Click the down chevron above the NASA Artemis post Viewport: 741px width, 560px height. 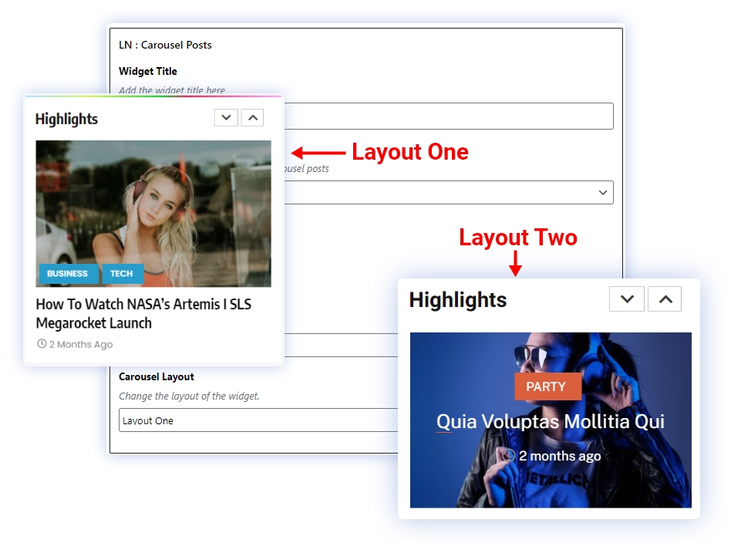point(226,117)
